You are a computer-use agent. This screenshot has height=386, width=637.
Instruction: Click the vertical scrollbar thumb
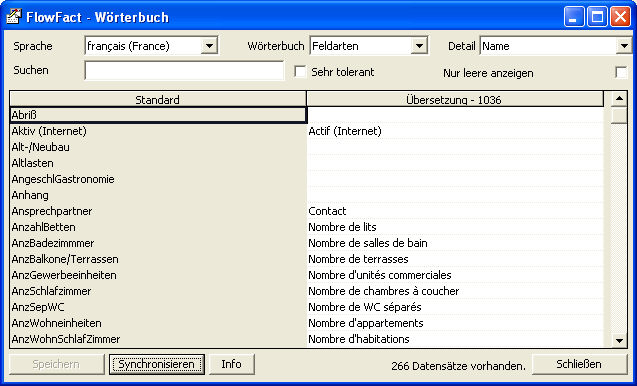(619, 115)
